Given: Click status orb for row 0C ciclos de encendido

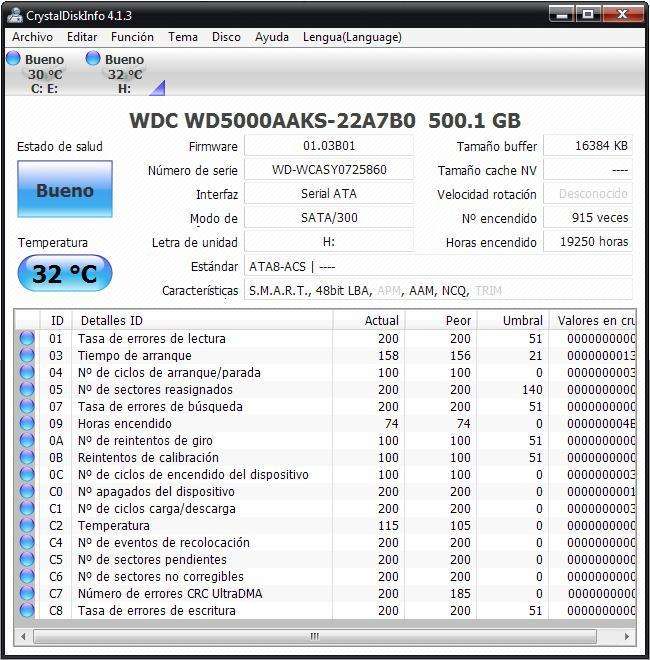Looking at the screenshot, I should [x=27, y=474].
